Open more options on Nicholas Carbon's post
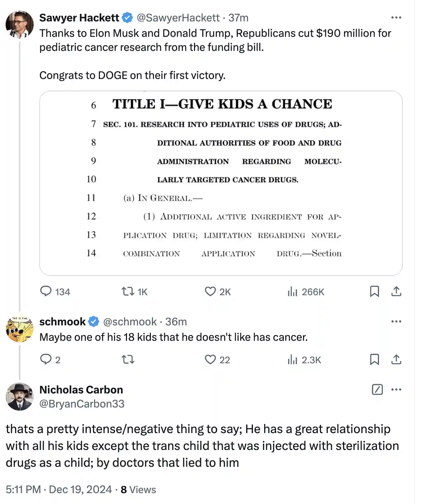Screen dimensions: 421x504 point(396,390)
